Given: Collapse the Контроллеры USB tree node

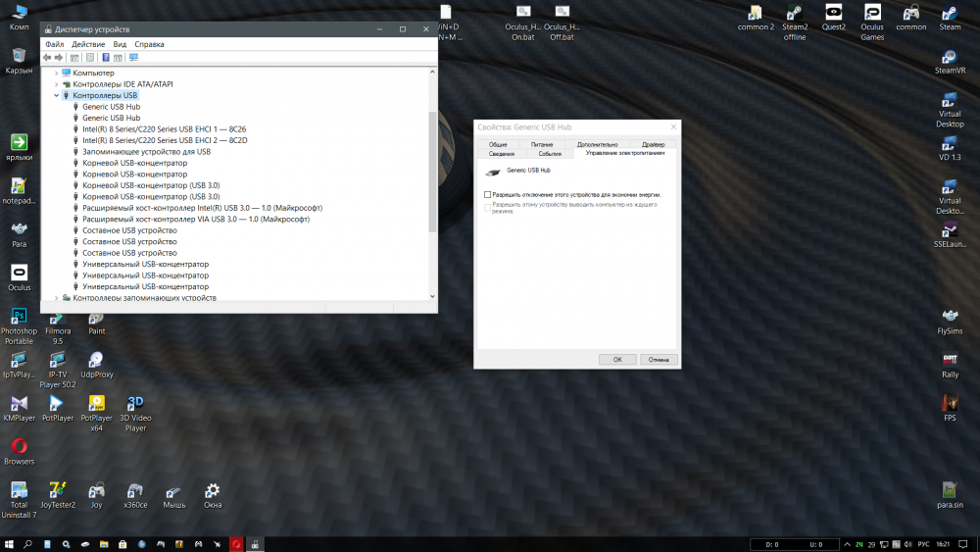Looking at the screenshot, I should [57, 95].
